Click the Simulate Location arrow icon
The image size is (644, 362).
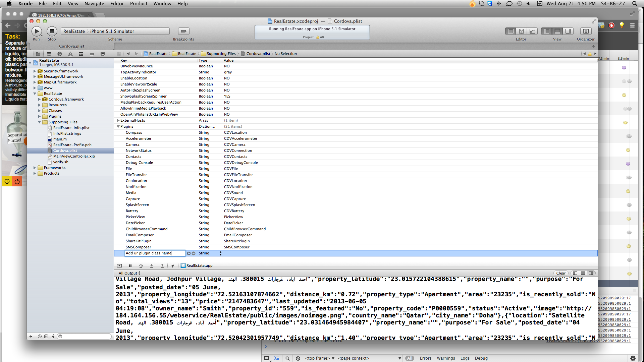(173, 266)
